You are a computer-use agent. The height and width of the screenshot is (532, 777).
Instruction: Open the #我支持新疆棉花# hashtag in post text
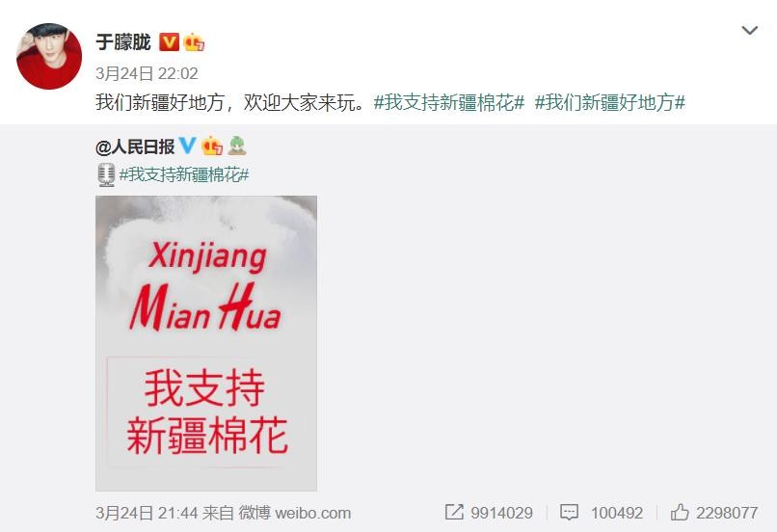coord(449,102)
